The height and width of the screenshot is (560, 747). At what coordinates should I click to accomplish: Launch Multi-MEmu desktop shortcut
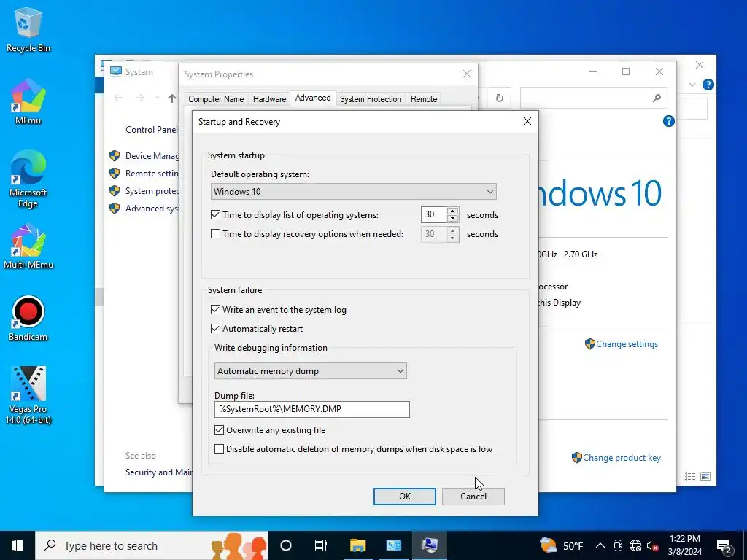(28, 246)
